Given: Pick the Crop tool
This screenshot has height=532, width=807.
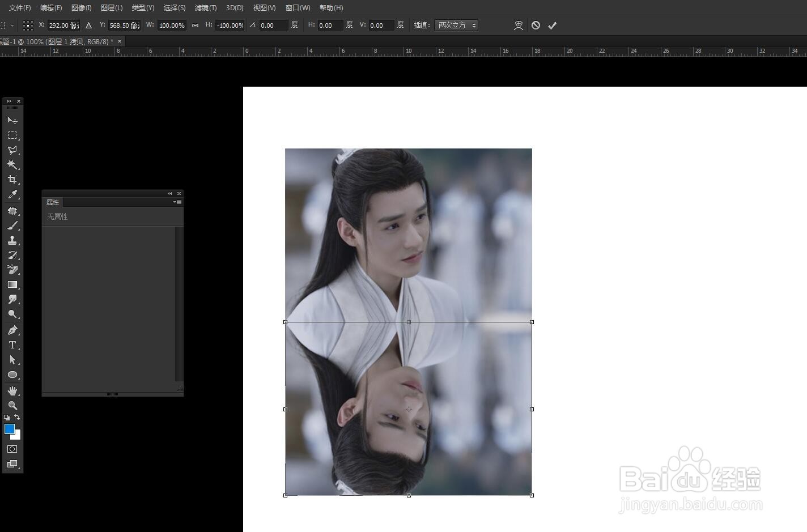Looking at the screenshot, I should (x=12, y=180).
